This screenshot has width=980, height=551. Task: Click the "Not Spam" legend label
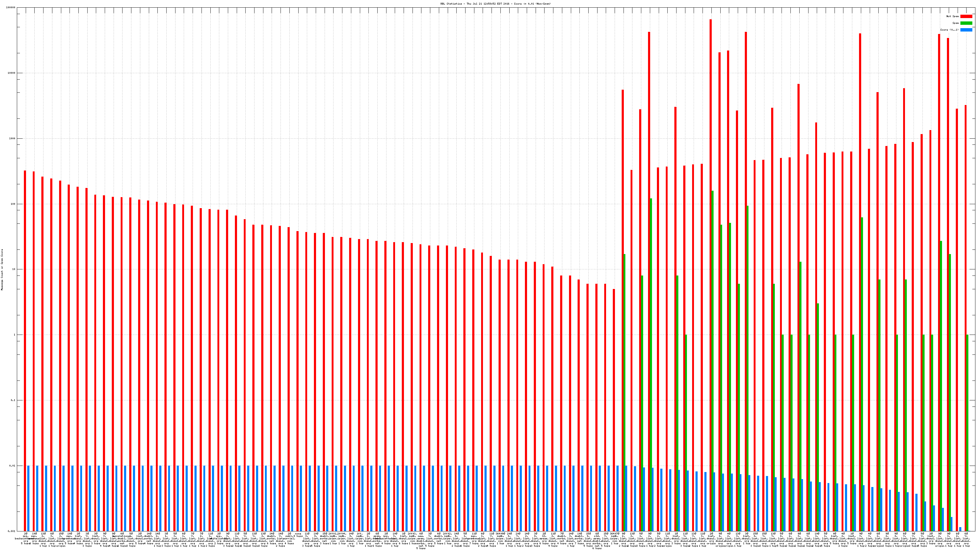tap(953, 16)
